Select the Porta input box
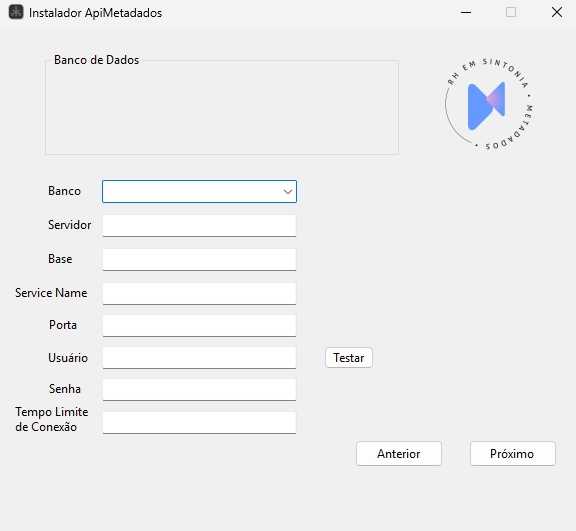This screenshot has width=576, height=531. 199,325
